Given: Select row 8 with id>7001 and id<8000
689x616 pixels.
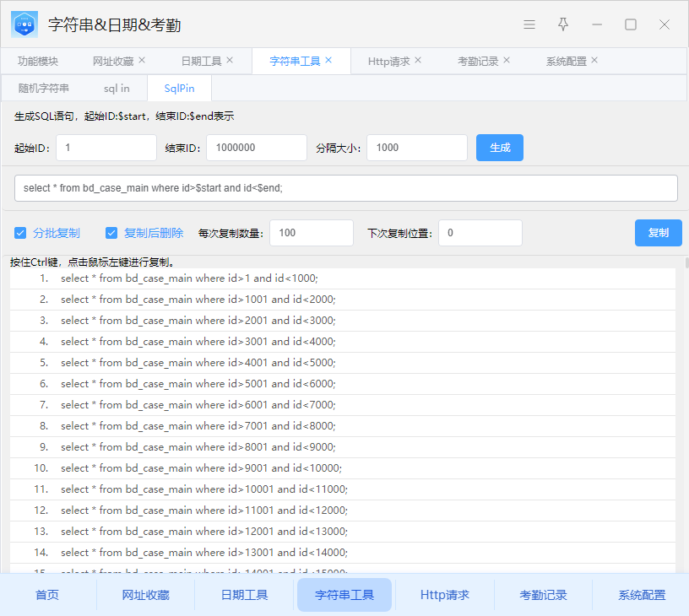Looking at the screenshot, I should pos(343,426).
